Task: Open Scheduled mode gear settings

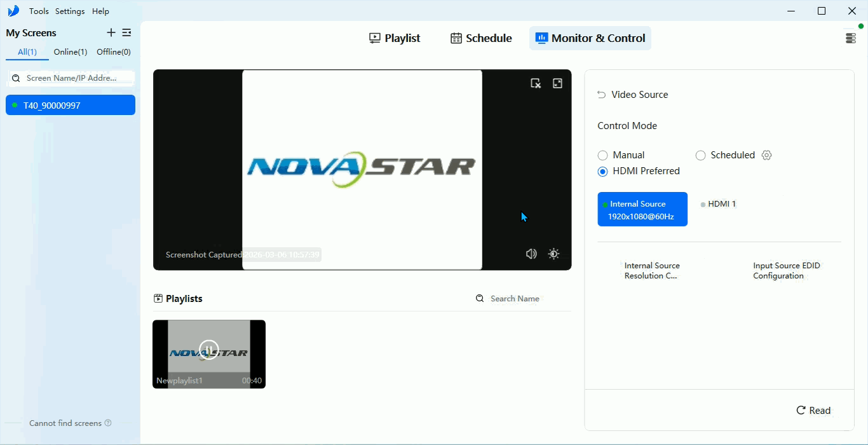Action: point(766,155)
